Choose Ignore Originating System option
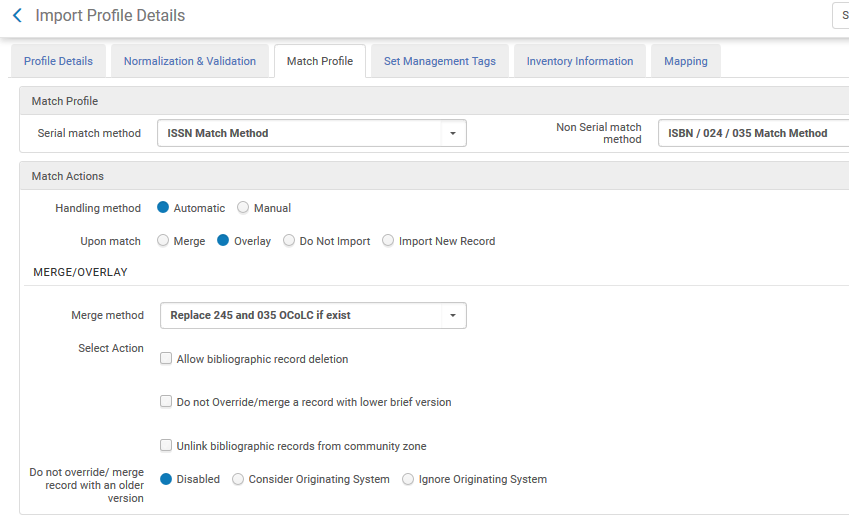Viewport: 849px width, 520px height. (x=408, y=479)
